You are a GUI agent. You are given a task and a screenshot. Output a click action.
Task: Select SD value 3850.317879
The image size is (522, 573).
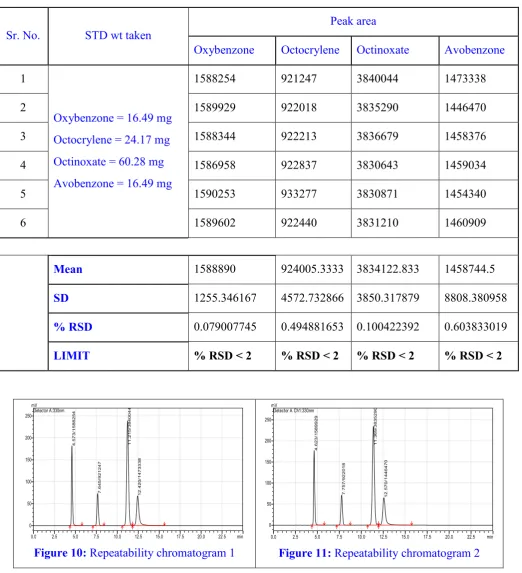(387, 298)
